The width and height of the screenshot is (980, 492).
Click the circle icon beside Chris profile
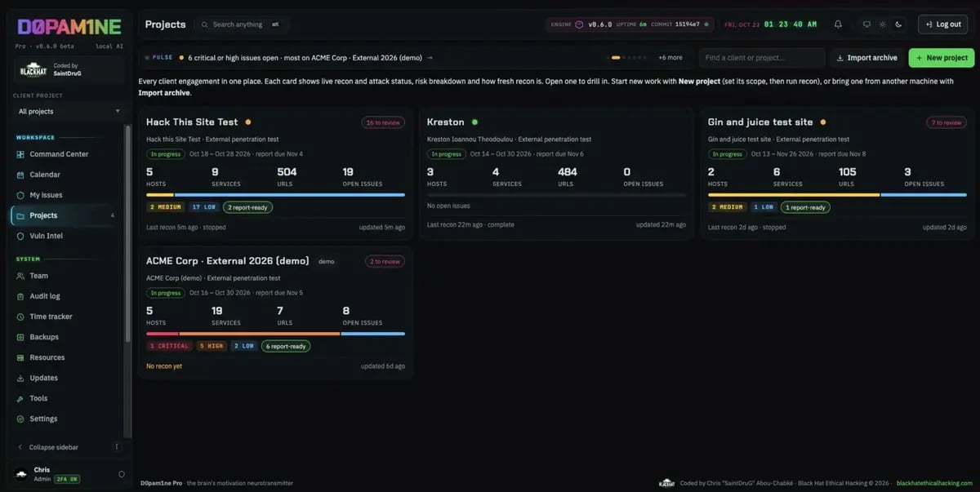click(x=122, y=474)
